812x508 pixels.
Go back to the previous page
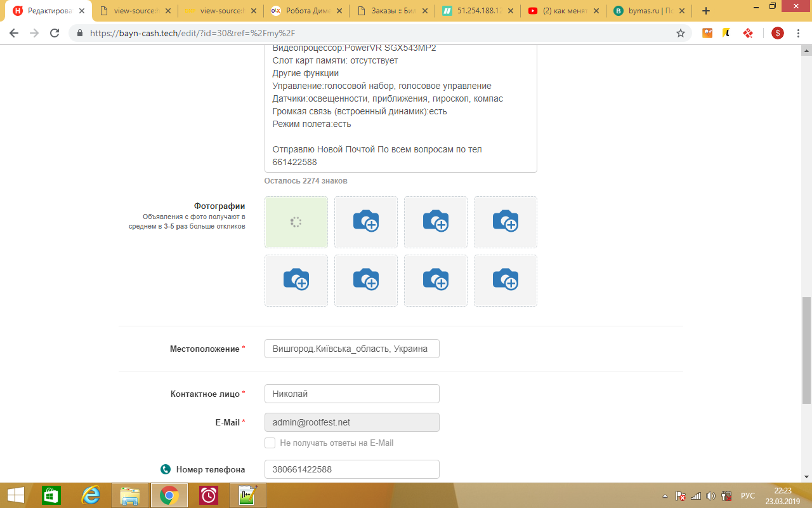(14, 33)
